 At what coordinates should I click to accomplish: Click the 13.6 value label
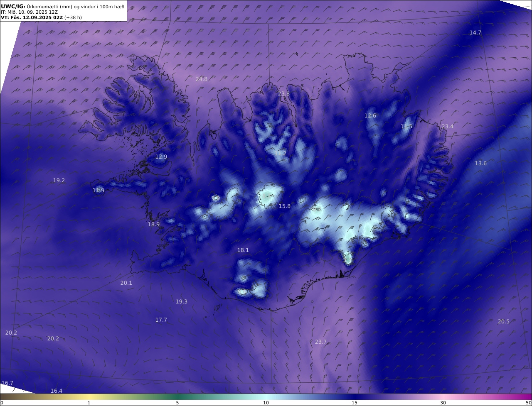pyautogui.click(x=481, y=164)
